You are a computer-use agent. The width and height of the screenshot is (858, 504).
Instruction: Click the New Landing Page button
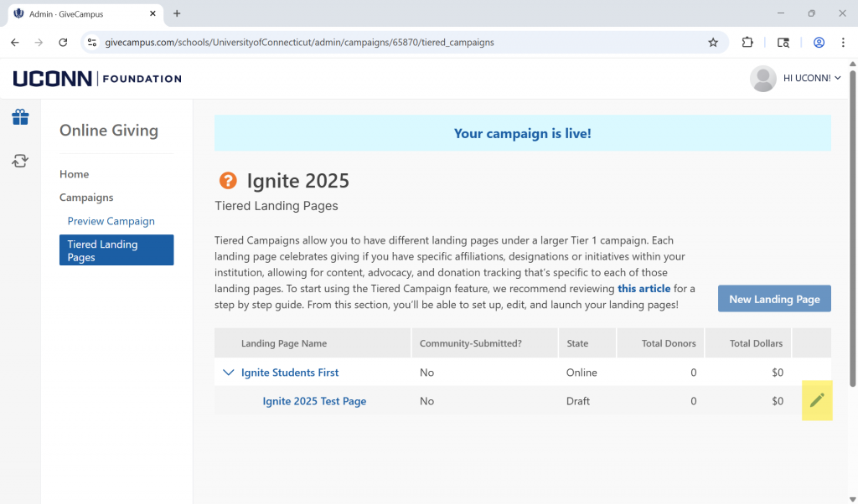coord(774,299)
